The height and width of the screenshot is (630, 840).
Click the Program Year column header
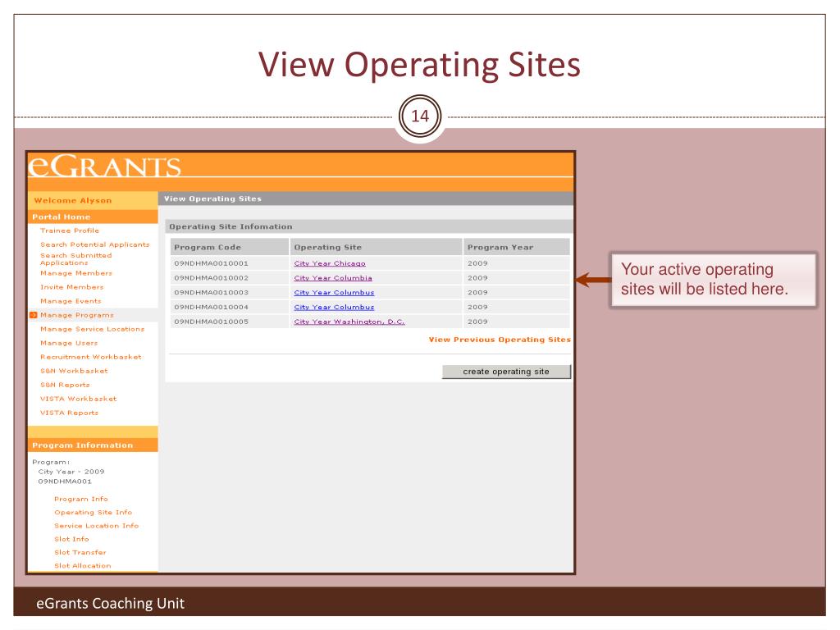pyautogui.click(x=517, y=247)
